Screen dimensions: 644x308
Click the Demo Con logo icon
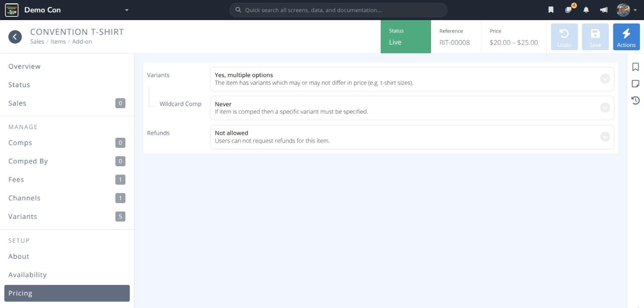tap(12, 10)
